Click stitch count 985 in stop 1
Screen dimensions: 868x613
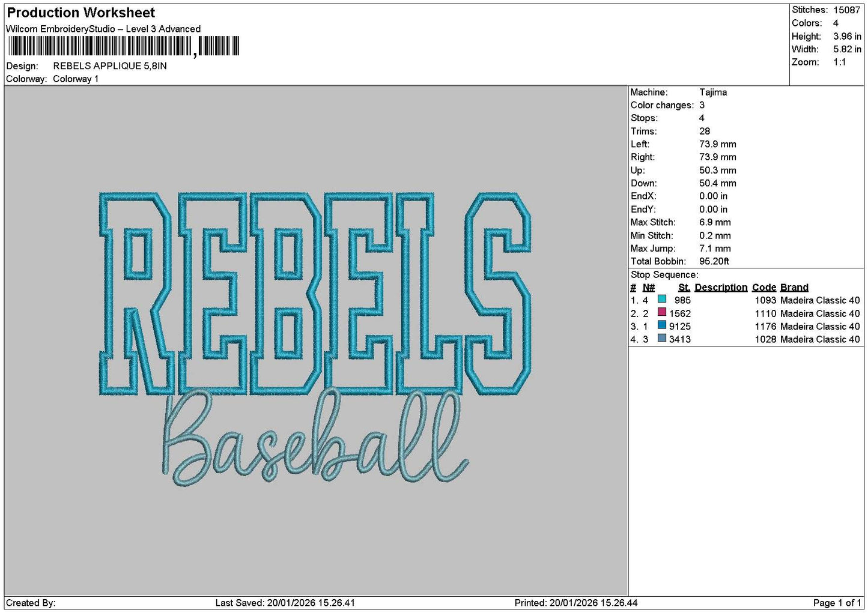[x=682, y=300]
